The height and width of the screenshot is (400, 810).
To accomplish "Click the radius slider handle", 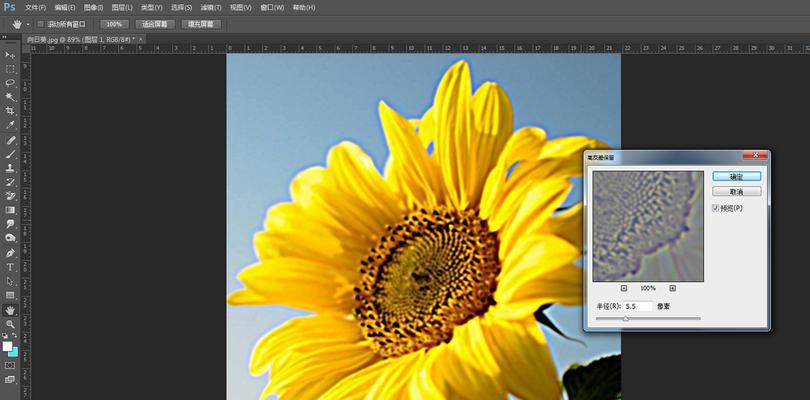I will [x=626, y=319].
